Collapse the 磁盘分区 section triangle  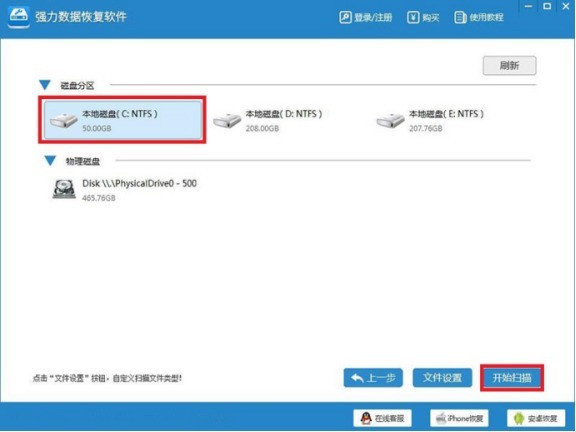pos(45,85)
